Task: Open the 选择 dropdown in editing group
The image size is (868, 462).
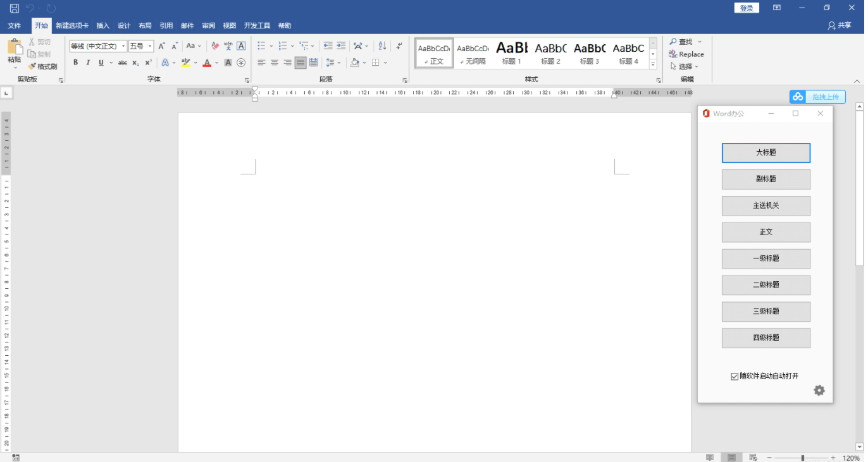Action: (684, 66)
